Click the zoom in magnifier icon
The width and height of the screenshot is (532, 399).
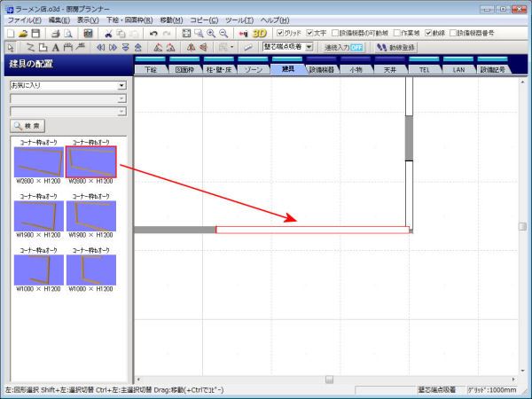[x=211, y=33]
